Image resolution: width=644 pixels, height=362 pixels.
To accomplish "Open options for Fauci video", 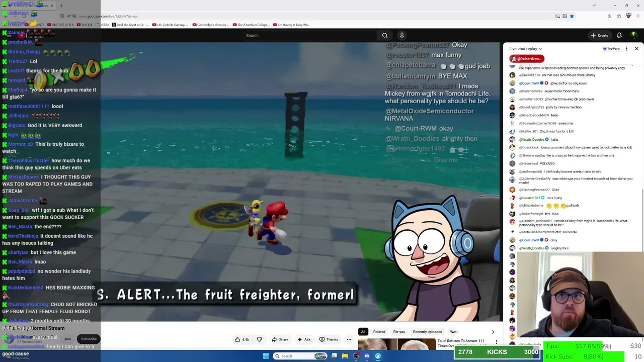I will [497, 342].
